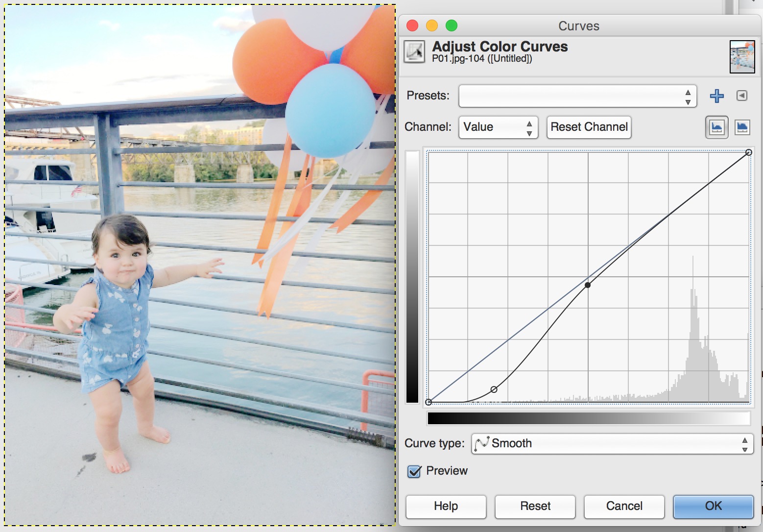
Task: Confirm the curve adjustment with OK
Action: point(713,506)
